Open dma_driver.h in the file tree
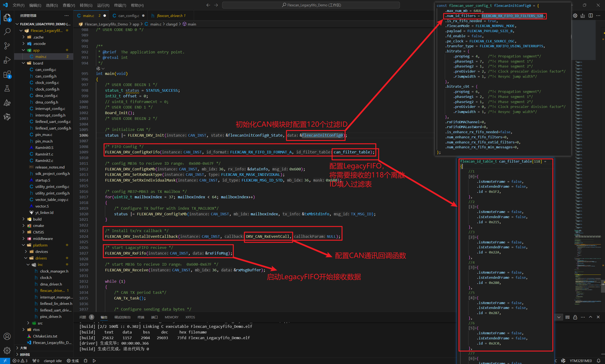The height and width of the screenshot is (364, 605). tap(51, 284)
